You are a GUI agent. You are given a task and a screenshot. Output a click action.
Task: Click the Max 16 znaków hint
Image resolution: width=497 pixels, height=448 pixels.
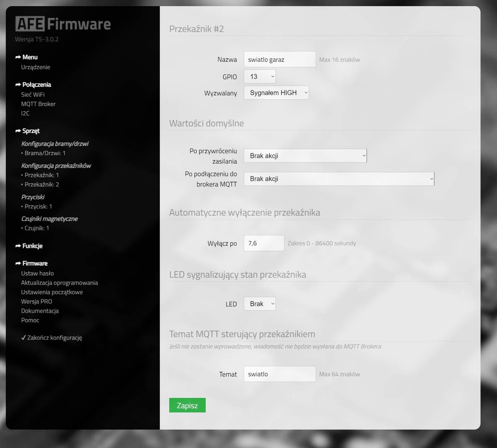point(339,60)
